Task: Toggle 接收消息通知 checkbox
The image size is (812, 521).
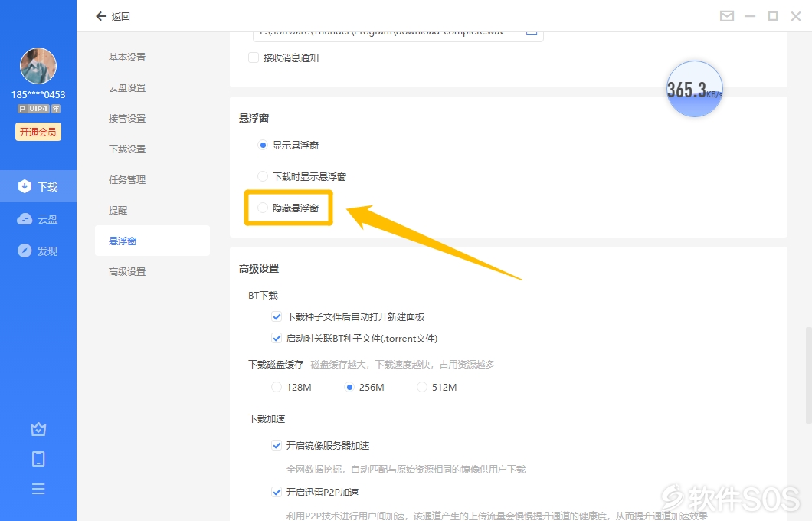Action: click(x=254, y=57)
